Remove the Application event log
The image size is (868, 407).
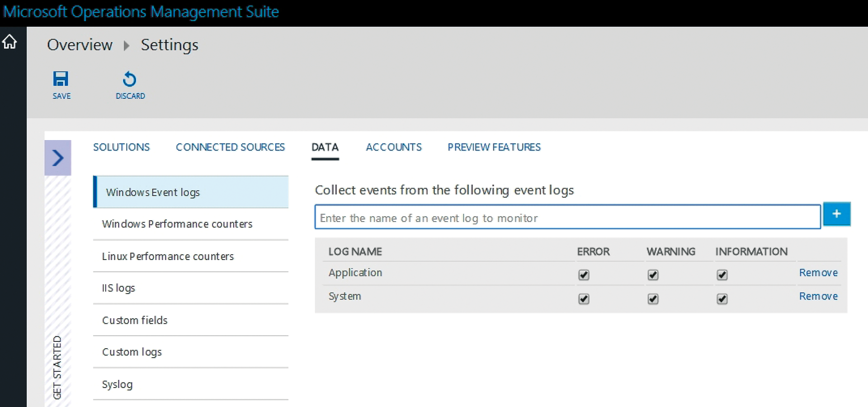818,273
